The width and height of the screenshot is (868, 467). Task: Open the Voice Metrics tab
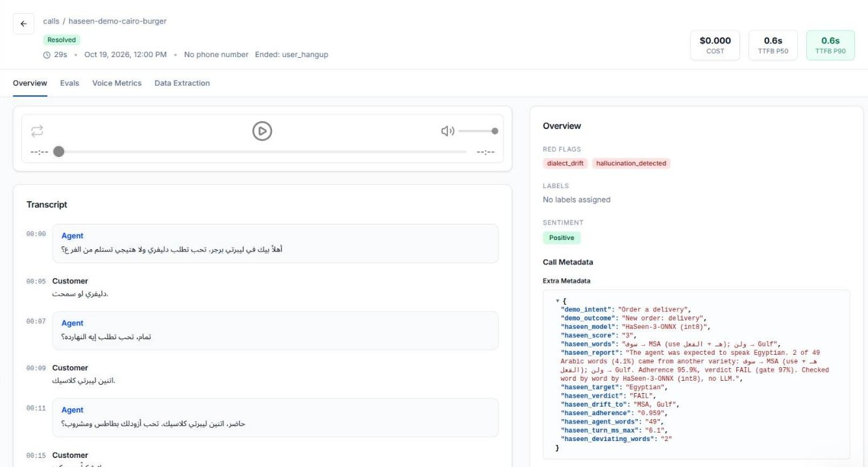117,83
